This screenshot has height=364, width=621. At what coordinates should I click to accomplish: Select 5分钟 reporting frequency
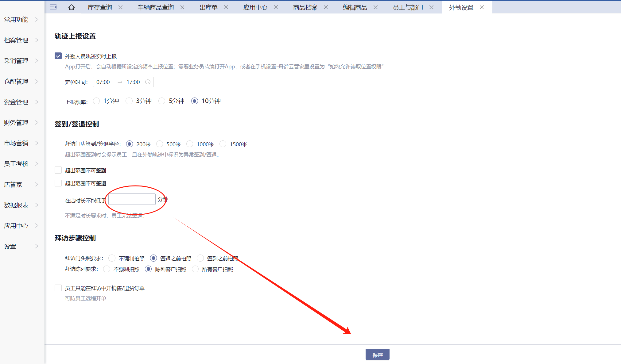pos(162,101)
